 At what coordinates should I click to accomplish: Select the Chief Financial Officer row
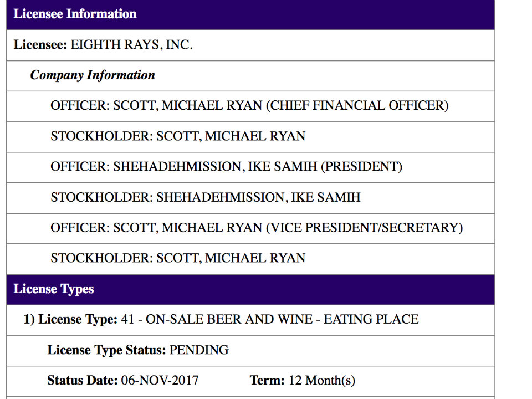click(x=250, y=106)
